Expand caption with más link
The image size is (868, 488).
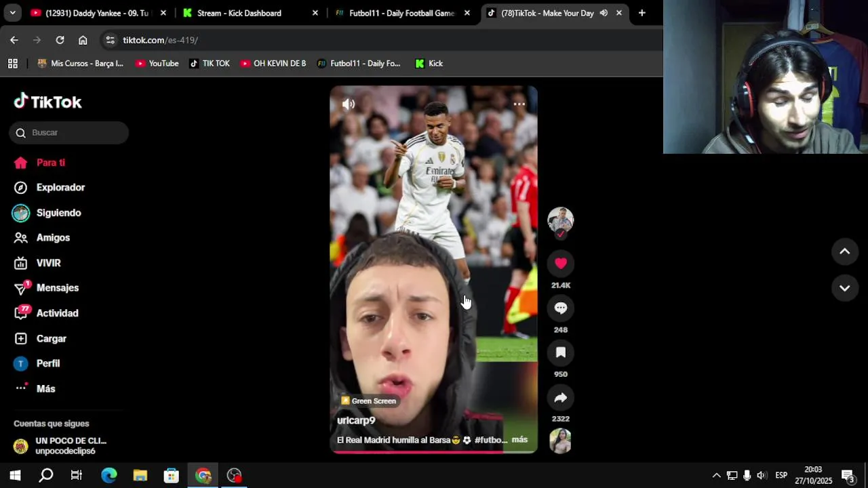[x=519, y=440]
